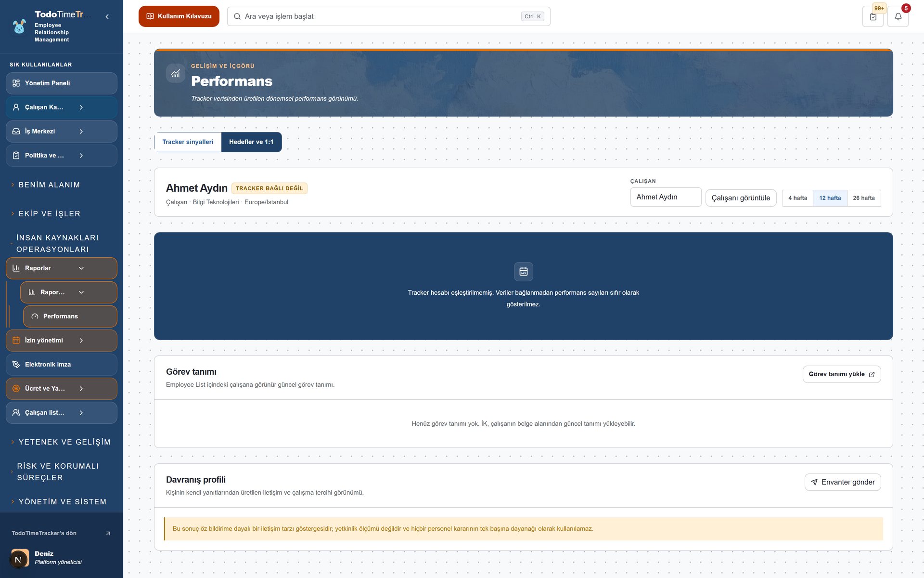
Task: Click the Çalışanı görüntüle button
Action: (741, 198)
